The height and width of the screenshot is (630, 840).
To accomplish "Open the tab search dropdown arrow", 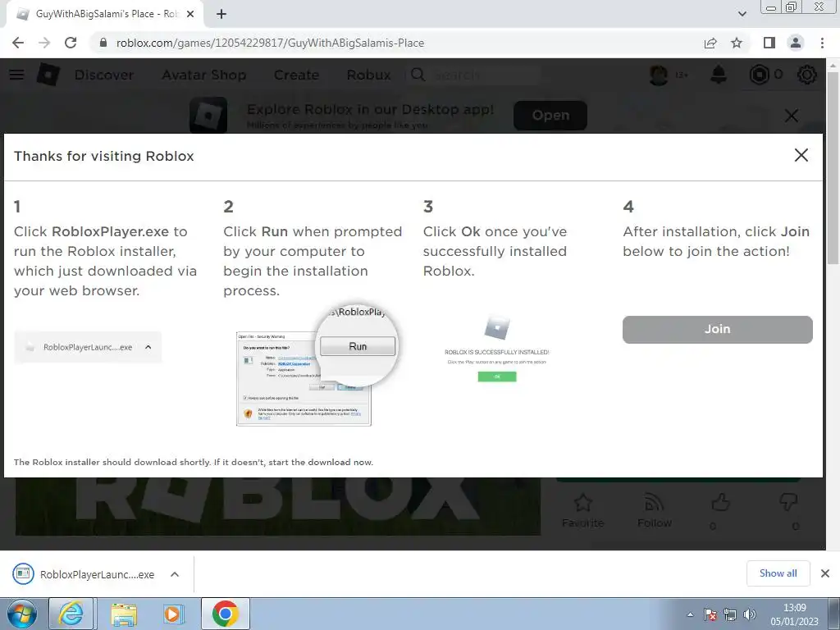I will pos(742,14).
